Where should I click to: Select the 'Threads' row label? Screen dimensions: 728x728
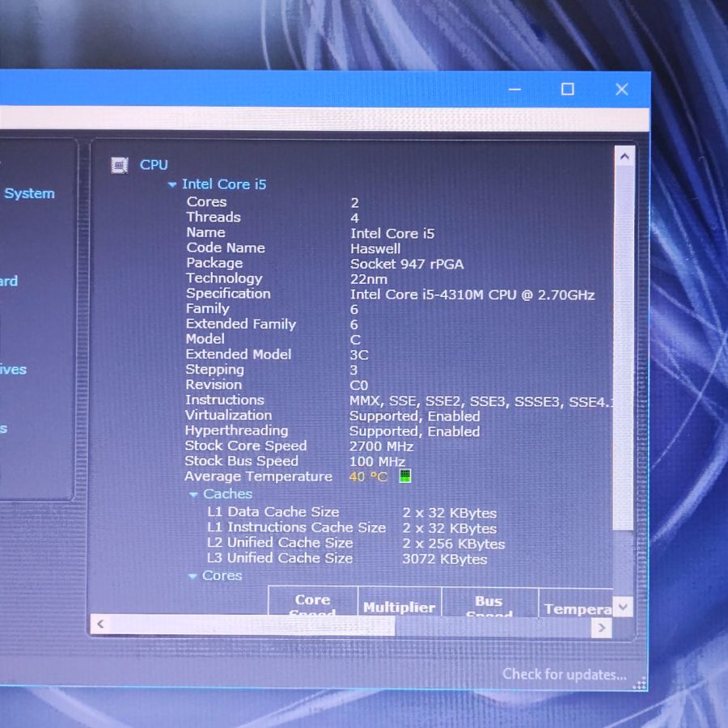[x=214, y=218]
